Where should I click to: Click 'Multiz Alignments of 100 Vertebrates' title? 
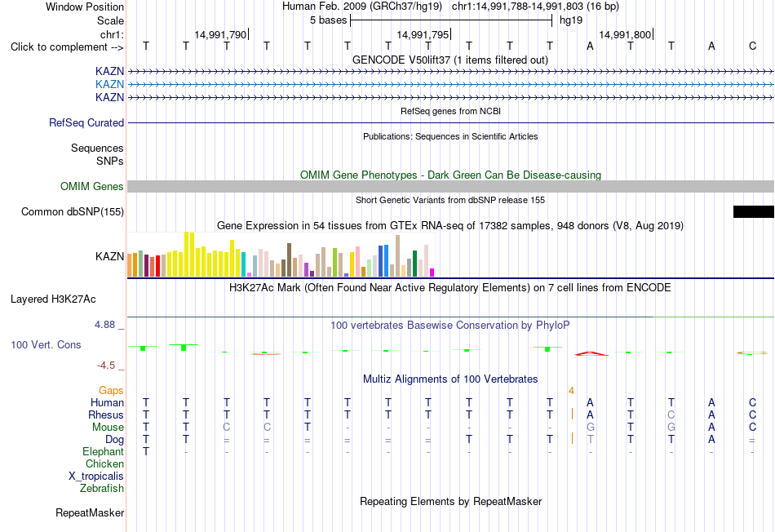pyautogui.click(x=450, y=379)
